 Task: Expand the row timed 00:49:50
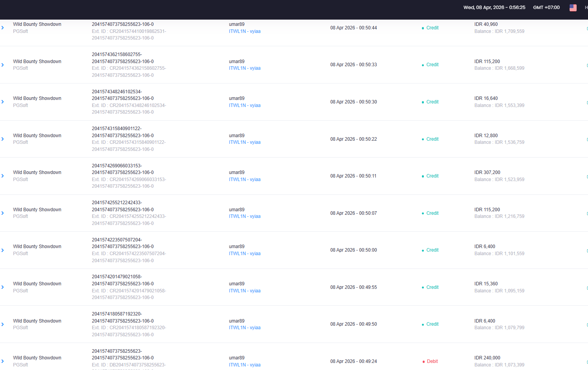[3, 325]
